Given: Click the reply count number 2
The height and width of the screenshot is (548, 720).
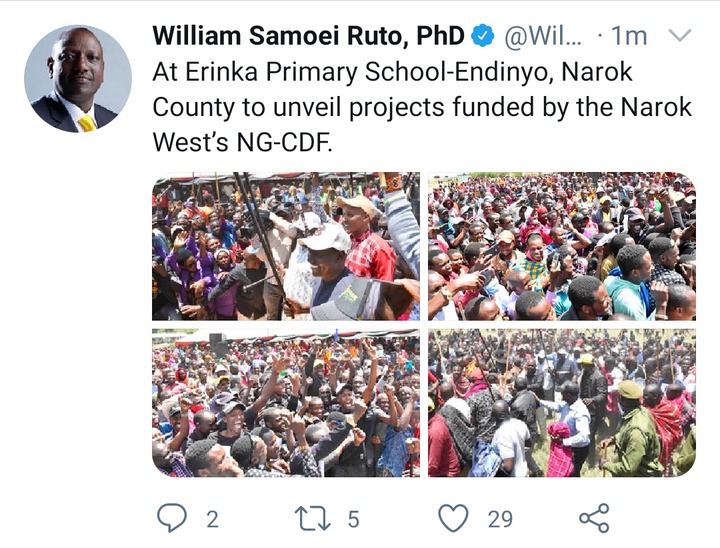Looking at the screenshot, I should coord(212,520).
